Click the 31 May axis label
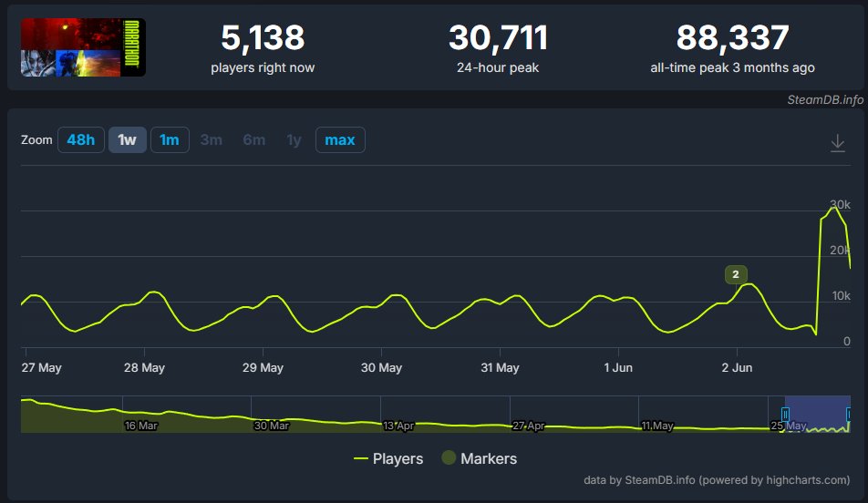 (x=500, y=367)
